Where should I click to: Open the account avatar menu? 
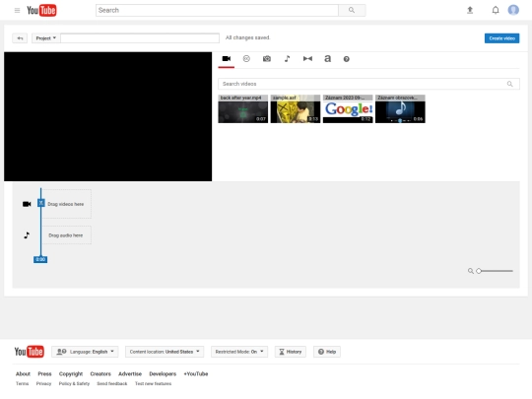click(x=513, y=10)
